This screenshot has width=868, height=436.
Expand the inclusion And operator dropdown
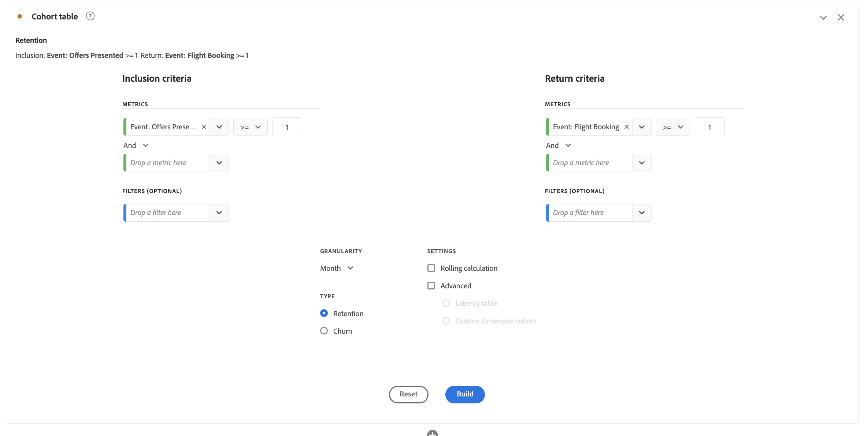(136, 145)
